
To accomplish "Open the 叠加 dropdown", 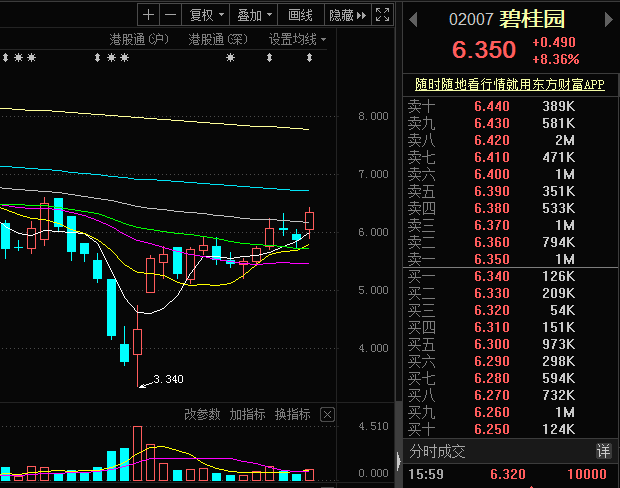I will pyautogui.click(x=254, y=15).
